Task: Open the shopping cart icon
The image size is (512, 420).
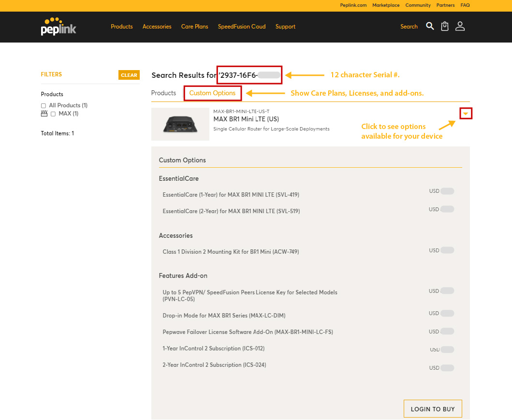Action: tap(444, 26)
